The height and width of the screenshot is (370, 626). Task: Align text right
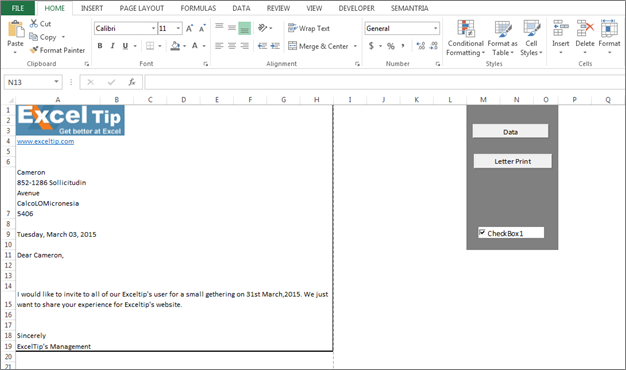(244, 46)
